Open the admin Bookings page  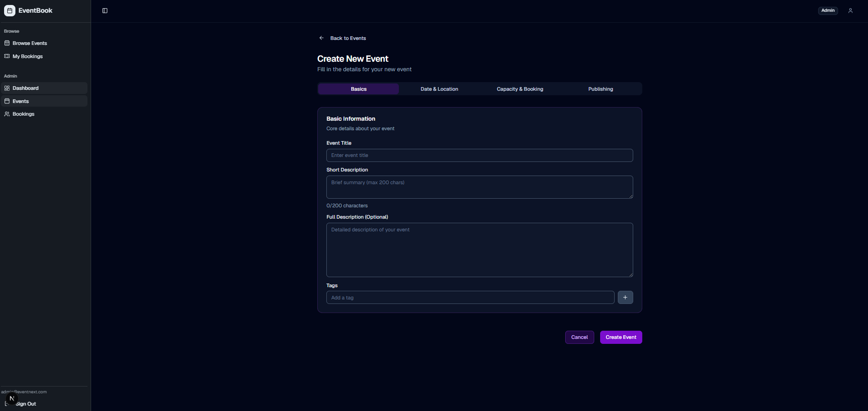23,114
